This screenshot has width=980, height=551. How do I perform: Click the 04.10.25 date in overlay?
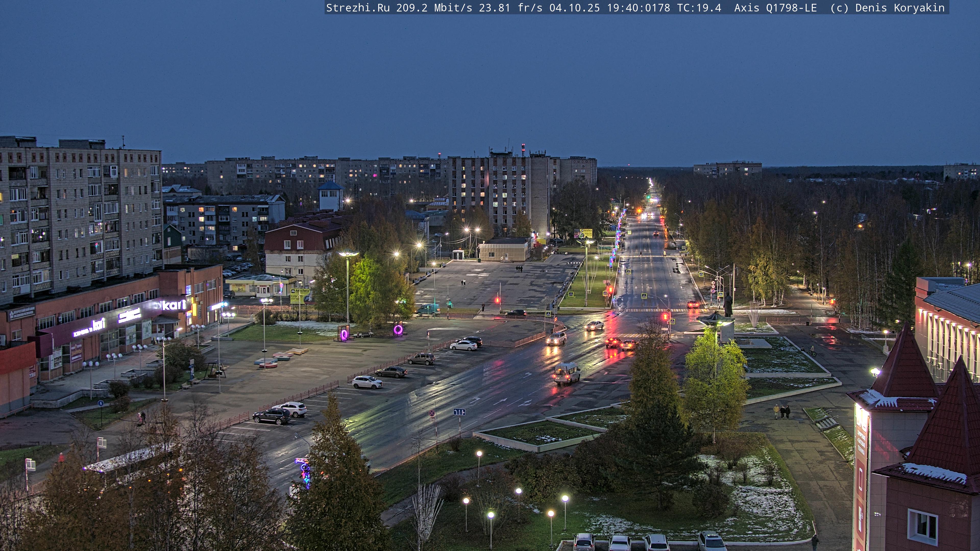574,8
